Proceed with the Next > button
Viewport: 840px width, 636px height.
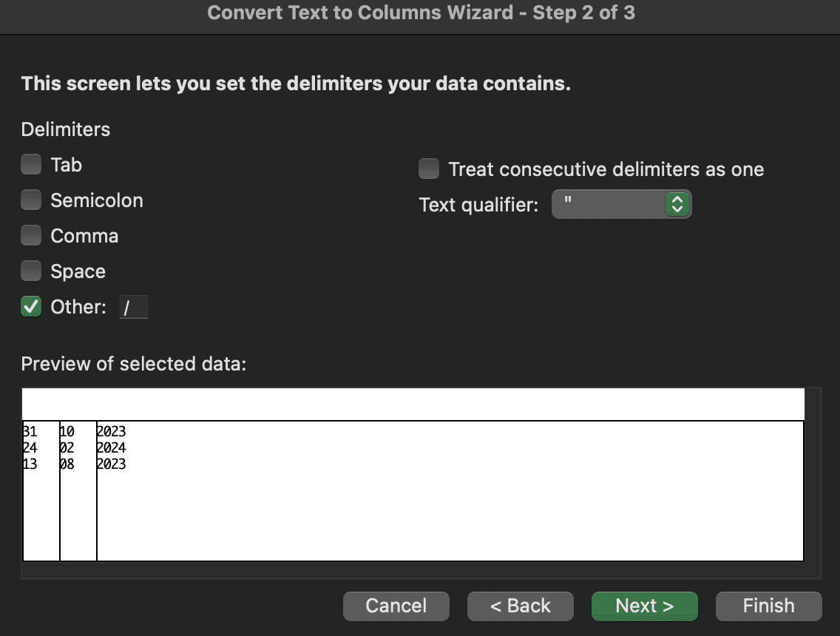click(644, 606)
